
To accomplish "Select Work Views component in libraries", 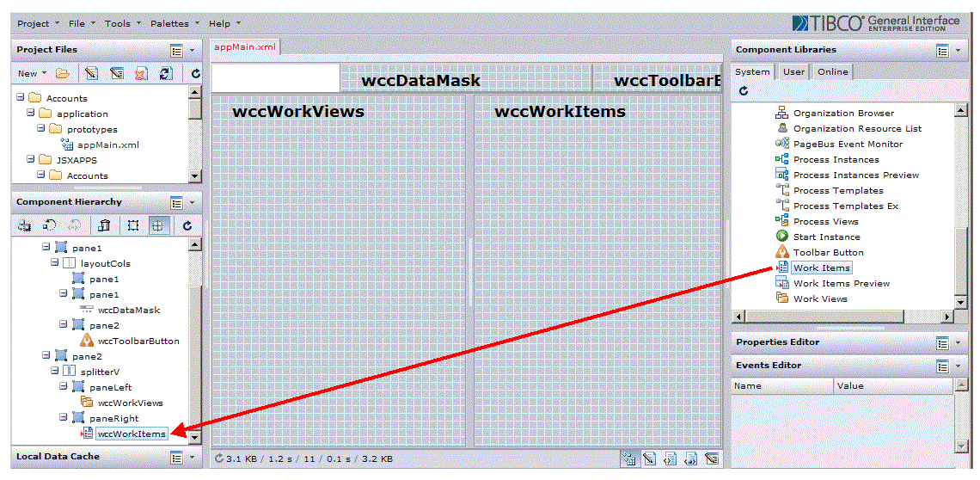I will click(820, 298).
